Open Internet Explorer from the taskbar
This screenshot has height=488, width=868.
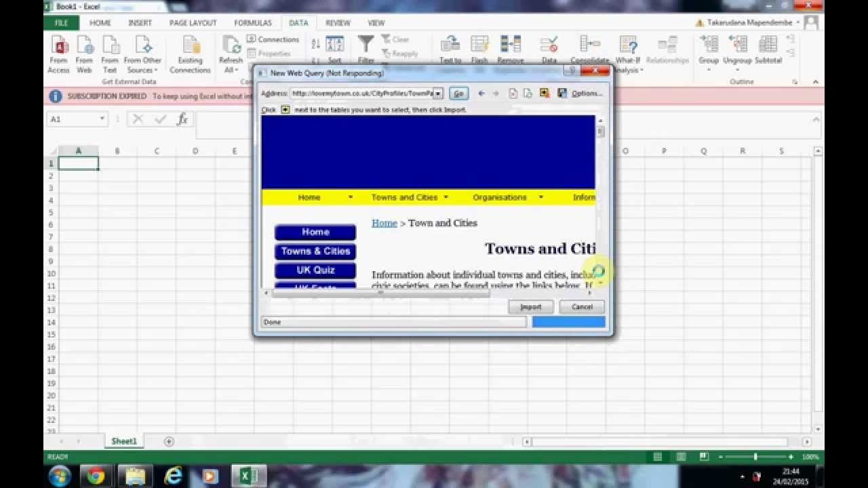[174, 476]
